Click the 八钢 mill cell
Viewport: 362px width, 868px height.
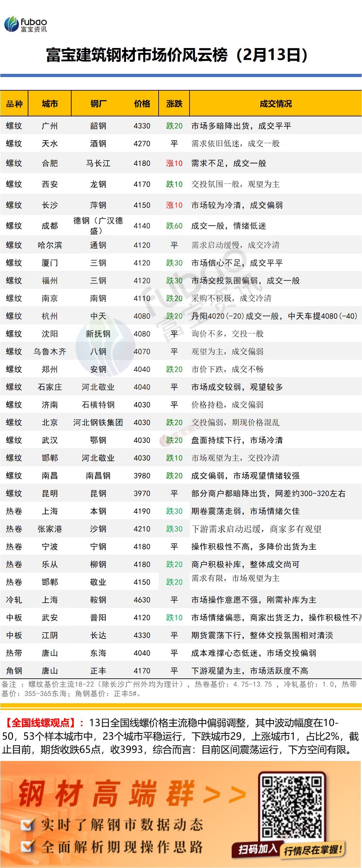pyautogui.click(x=98, y=351)
